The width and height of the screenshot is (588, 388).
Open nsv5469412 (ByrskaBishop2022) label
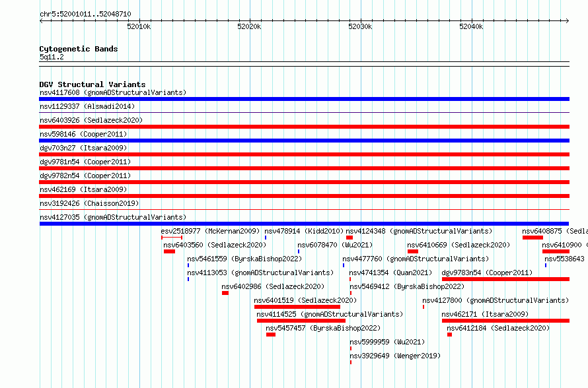(x=406, y=286)
